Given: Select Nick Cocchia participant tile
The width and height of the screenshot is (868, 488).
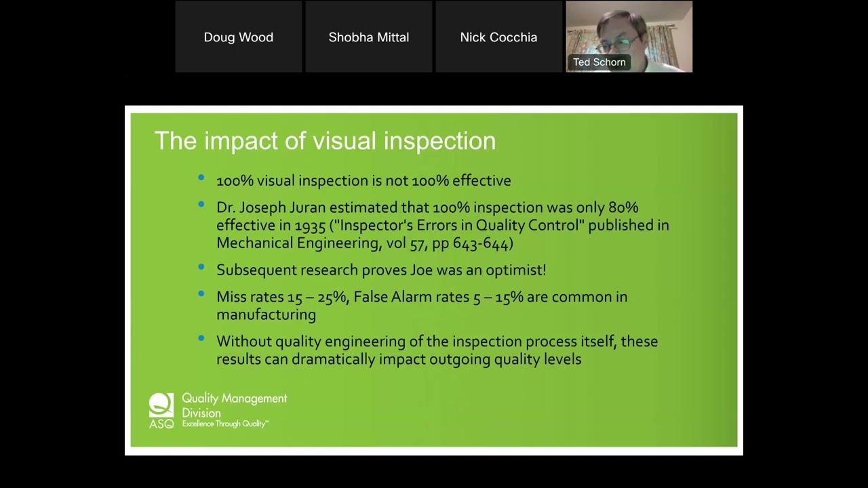Looking at the screenshot, I should pyautogui.click(x=498, y=37).
